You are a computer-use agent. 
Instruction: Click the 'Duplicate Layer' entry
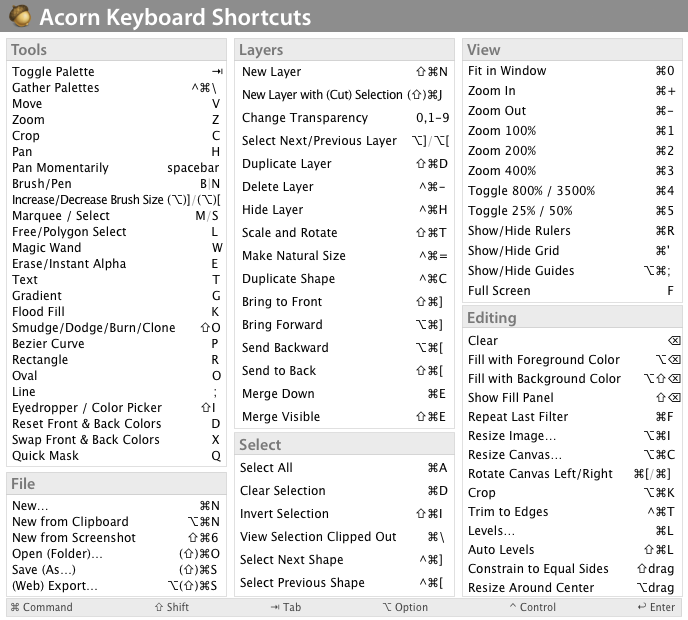pos(344,164)
